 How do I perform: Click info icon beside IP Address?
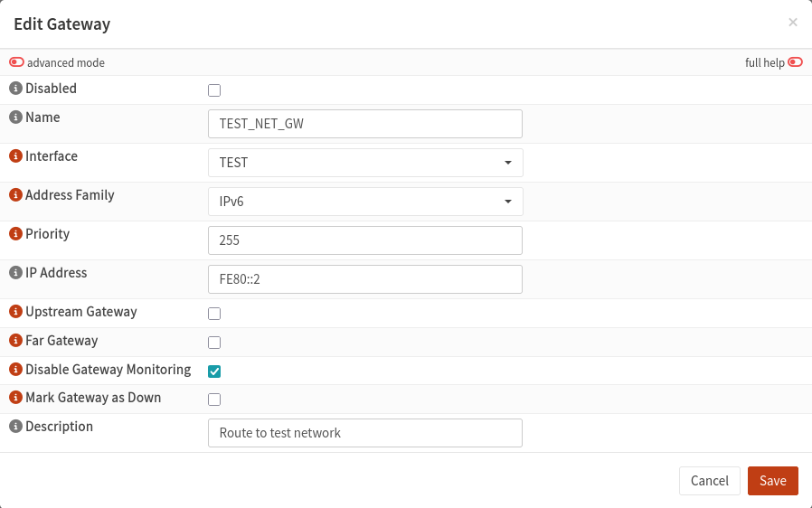pyautogui.click(x=15, y=273)
